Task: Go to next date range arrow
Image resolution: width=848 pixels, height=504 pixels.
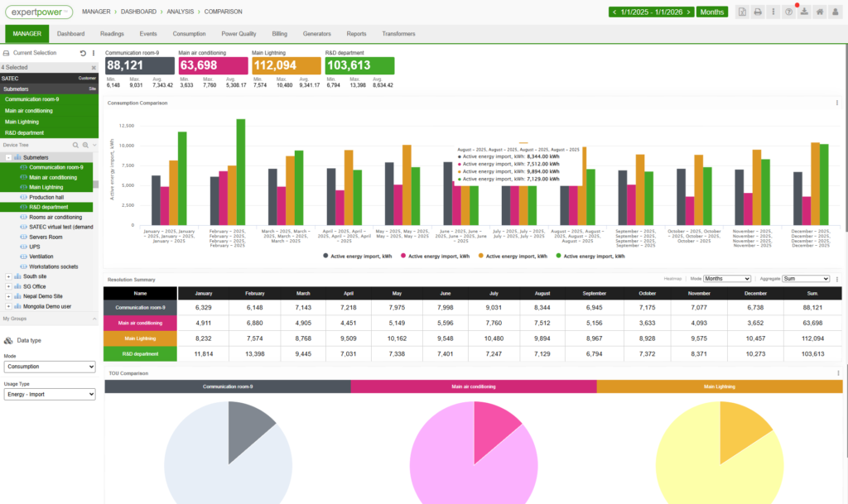Action: click(688, 12)
